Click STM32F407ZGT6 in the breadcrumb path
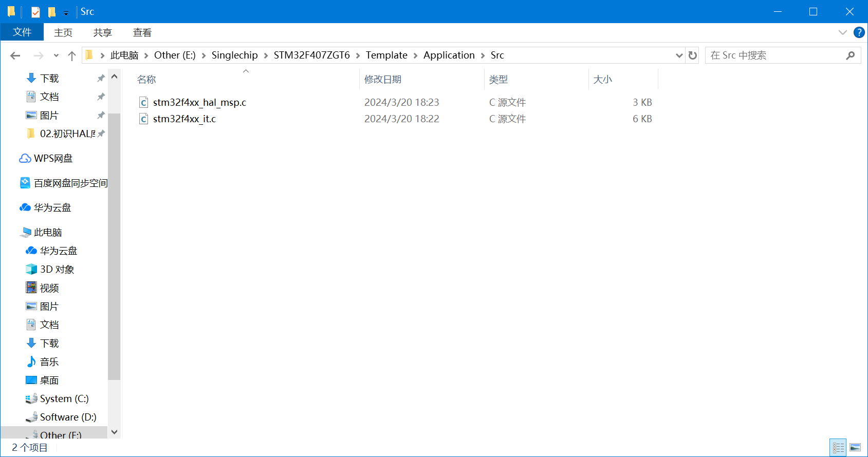The width and height of the screenshot is (868, 457). coord(311,55)
